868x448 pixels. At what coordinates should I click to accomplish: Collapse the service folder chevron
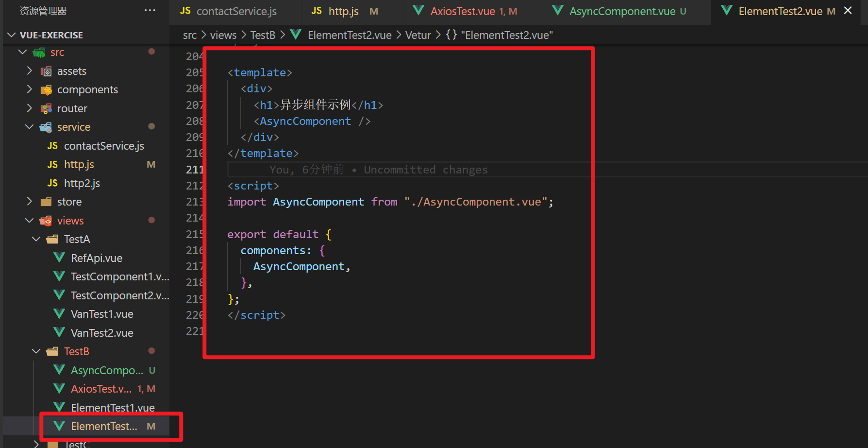click(x=29, y=127)
